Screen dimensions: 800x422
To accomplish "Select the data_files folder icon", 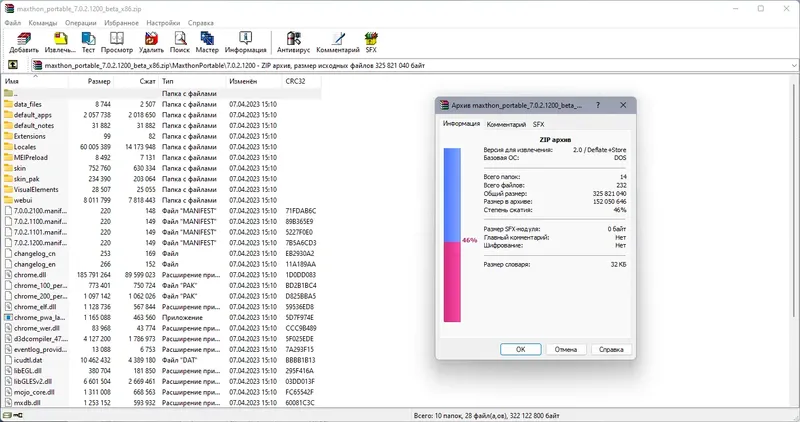I will (x=8, y=104).
